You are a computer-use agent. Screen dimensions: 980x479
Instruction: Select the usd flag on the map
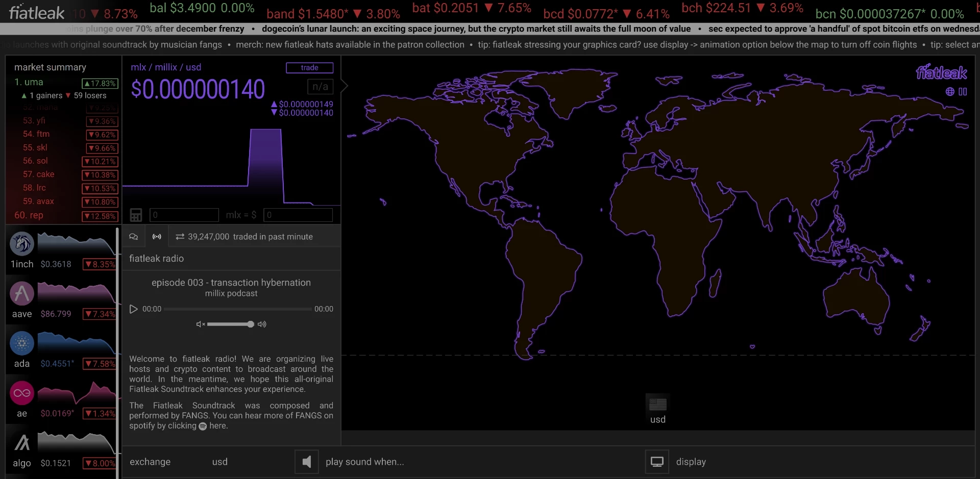tap(657, 405)
